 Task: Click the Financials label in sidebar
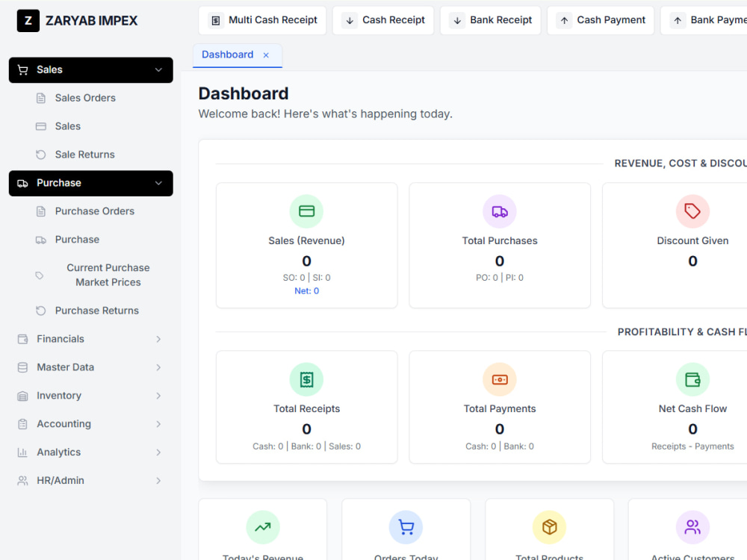pos(61,339)
